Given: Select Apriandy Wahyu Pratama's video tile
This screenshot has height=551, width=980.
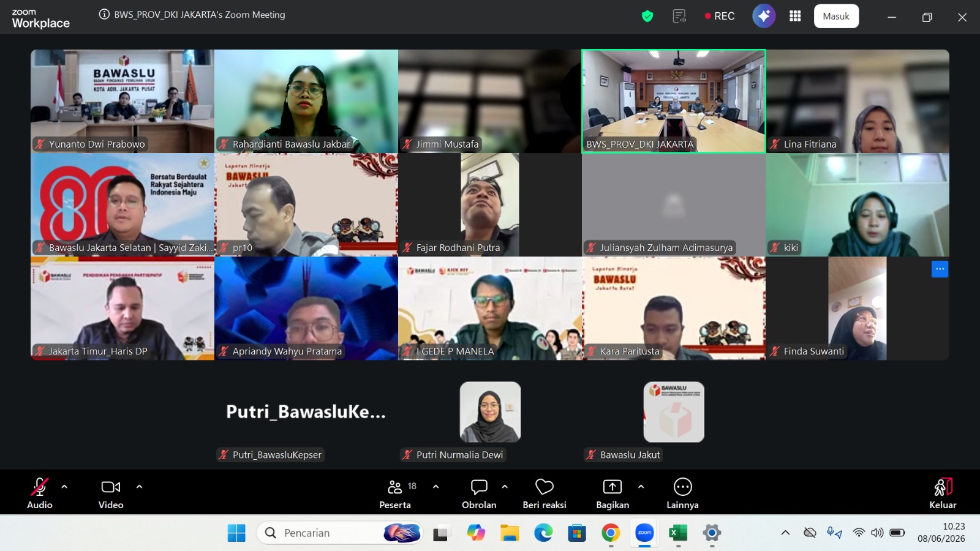Looking at the screenshot, I should click(306, 308).
